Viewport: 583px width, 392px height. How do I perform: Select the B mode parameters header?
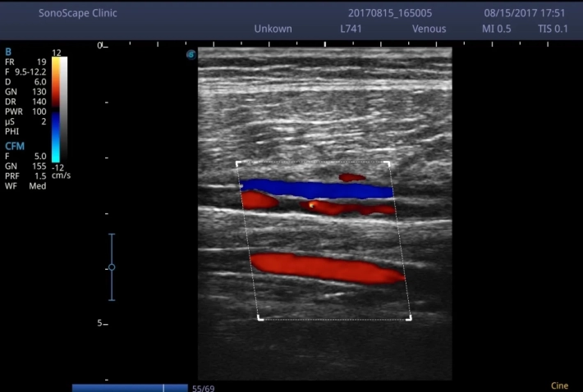pyautogui.click(x=8, y=52)
